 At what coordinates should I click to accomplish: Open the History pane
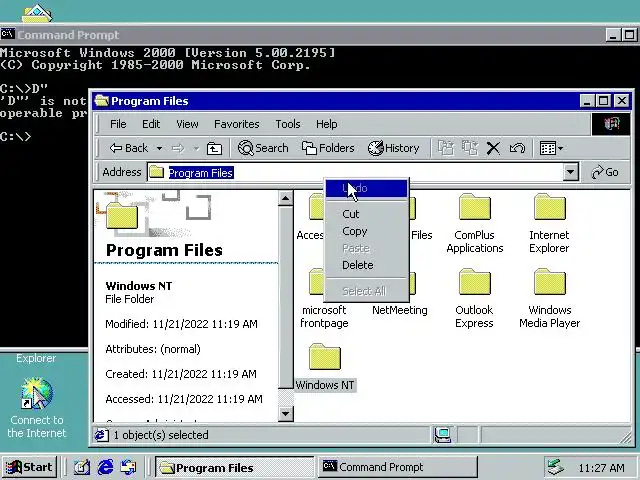coord(393,148)
